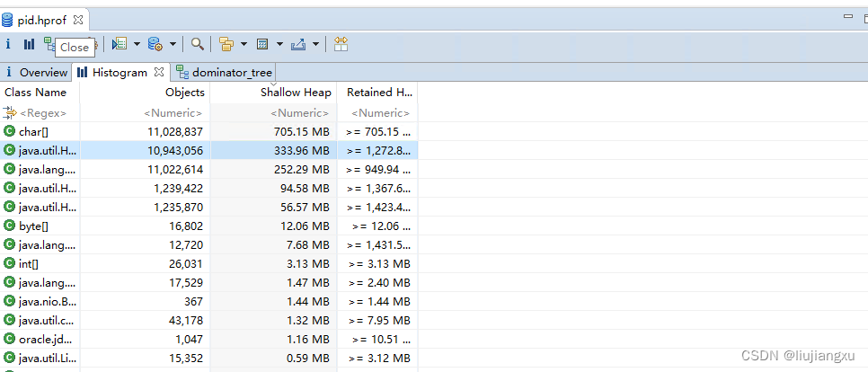Minimize the editor area
Image resolution: width=868 pixels, height=372 pixels.
847,16
